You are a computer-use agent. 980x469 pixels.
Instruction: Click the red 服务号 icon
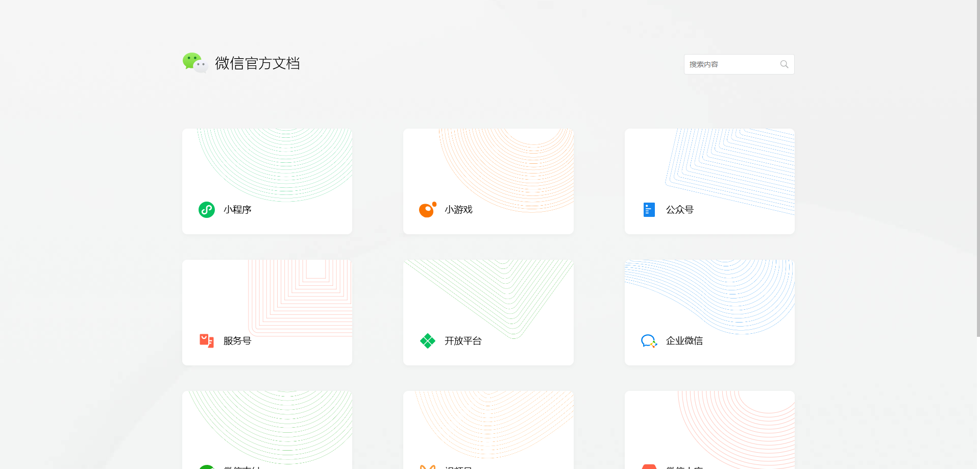(206, 341)
